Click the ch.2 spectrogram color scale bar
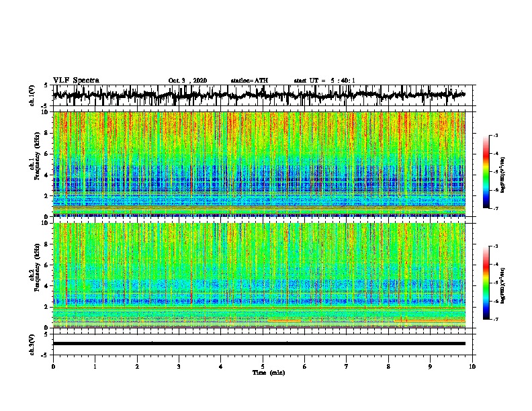Screen dimensions: 532x411 (486, 283)
